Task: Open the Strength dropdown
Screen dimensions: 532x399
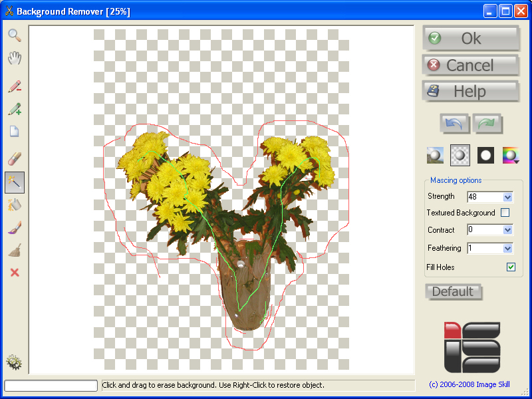Action: (508, 196)
